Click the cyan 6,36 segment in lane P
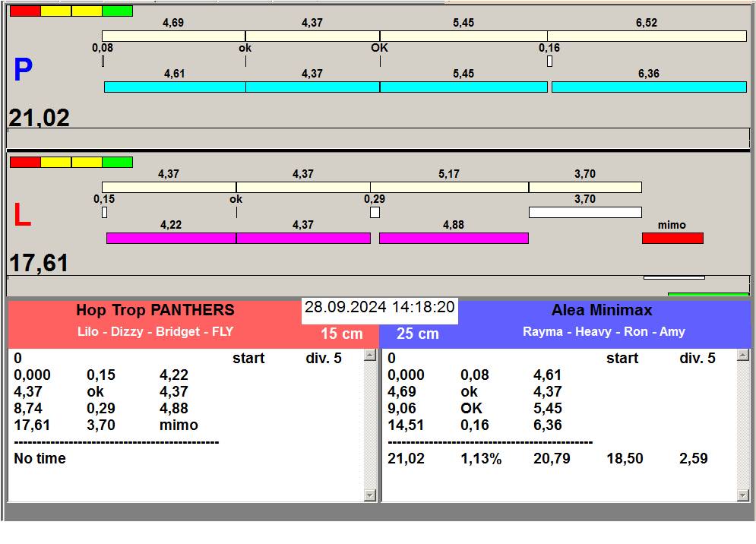 tap(649, 87)
